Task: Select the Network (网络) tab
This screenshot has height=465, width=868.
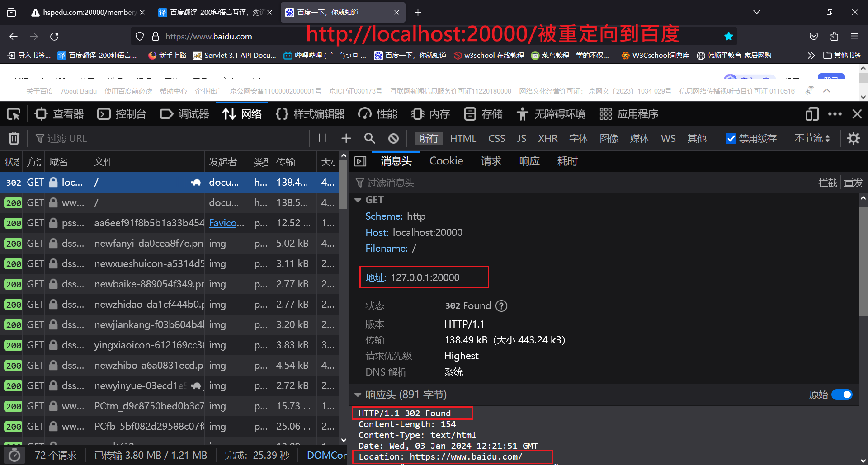Action: click(x=242, y=114)
